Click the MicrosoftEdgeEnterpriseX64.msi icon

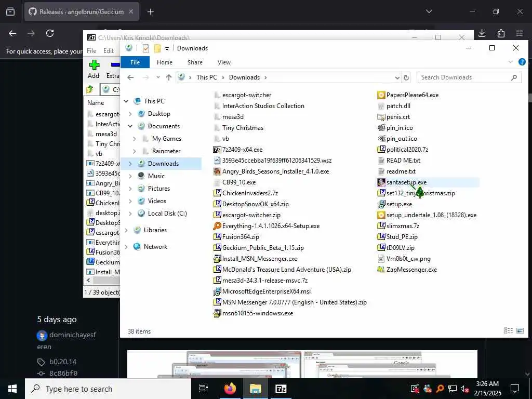[217, 291]
